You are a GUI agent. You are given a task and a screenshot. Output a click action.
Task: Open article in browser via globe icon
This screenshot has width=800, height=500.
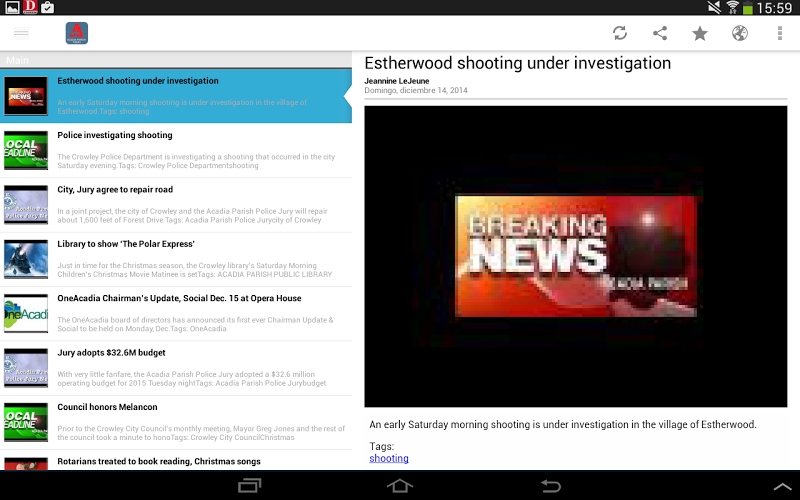(x=739, y=33)
